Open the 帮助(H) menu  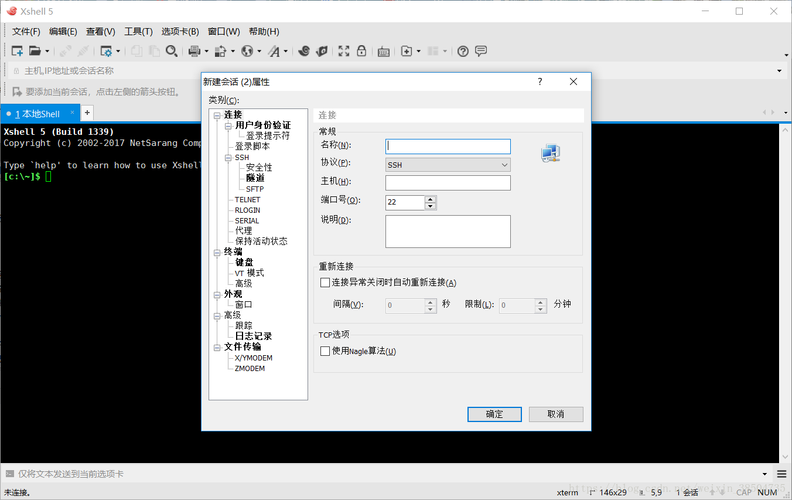(x=264, y=31)
